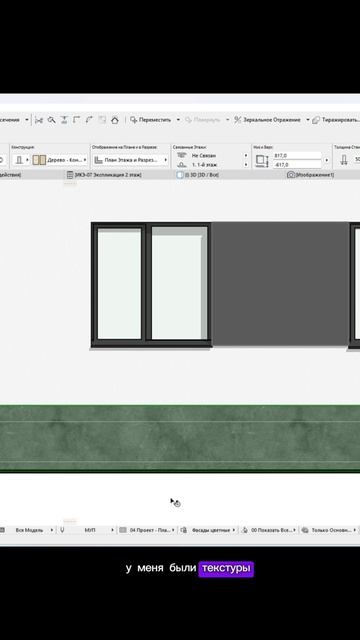The width and height of the screenshot is (360, 640).
Task: Click the Fillet corner icon
Action: click(x=76, y=120)
